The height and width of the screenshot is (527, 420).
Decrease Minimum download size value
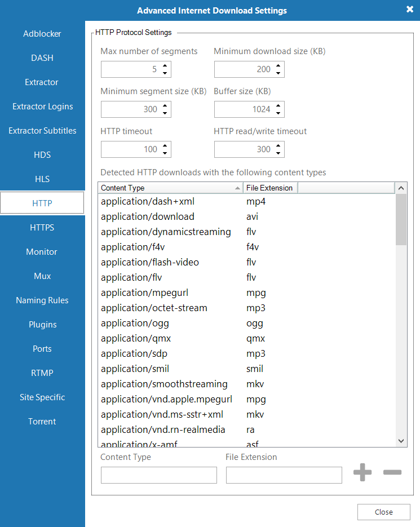[278, 73]
